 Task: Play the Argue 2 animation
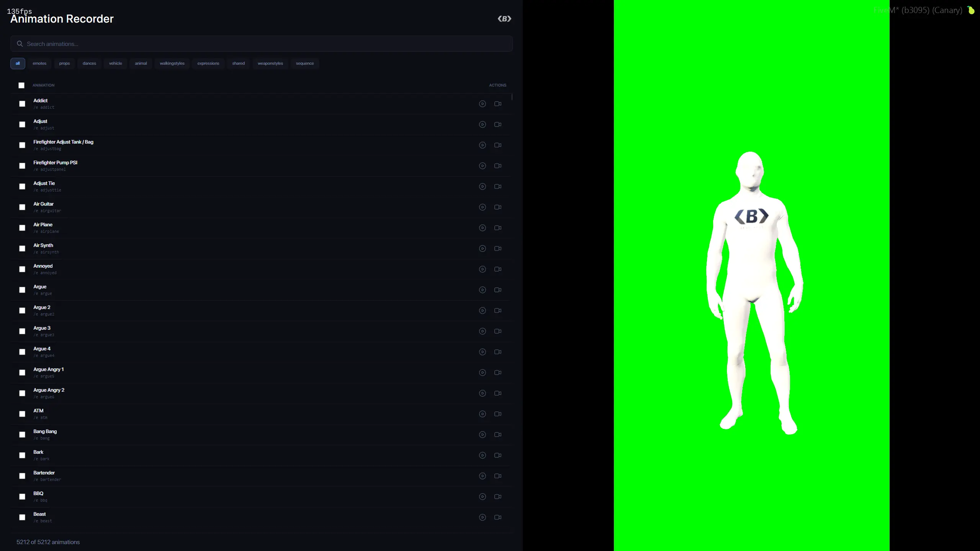(x=482, y=311)
